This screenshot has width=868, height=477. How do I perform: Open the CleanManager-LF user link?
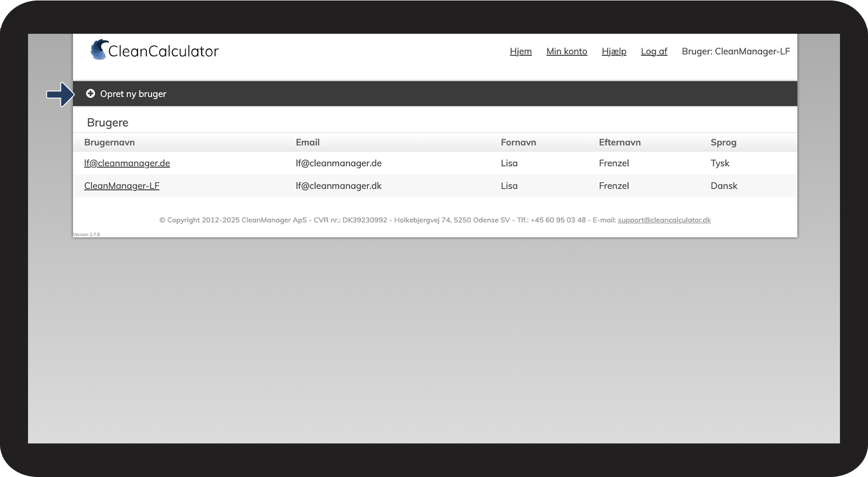tap(121, 186)
